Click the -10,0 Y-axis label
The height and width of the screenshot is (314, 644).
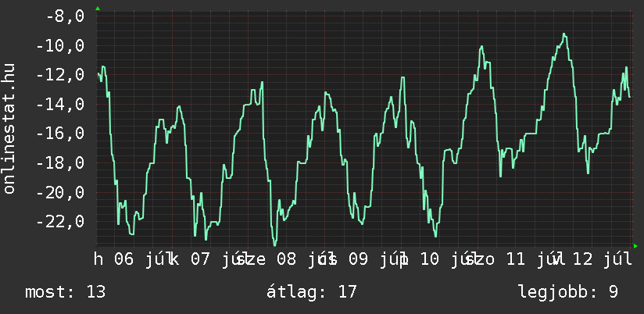[60, 46]
